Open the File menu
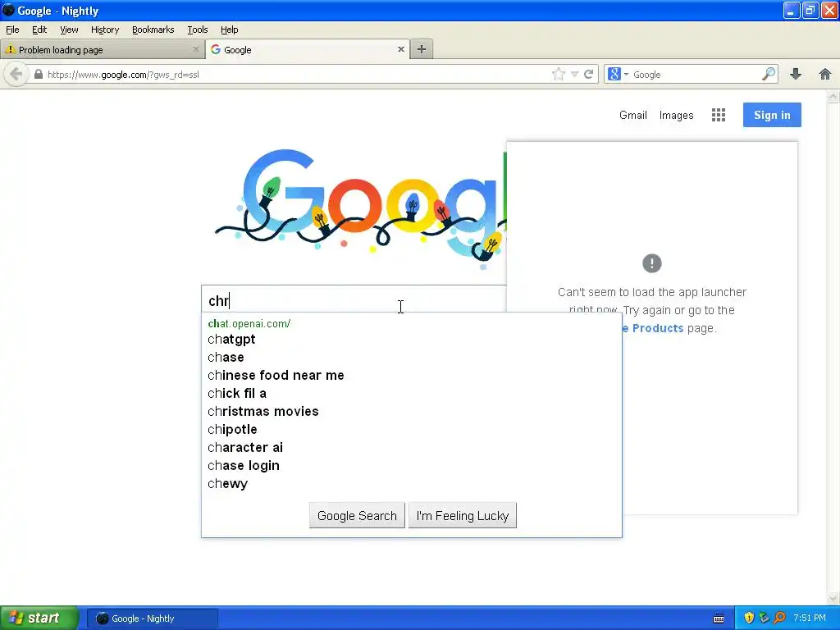Viewport: 840px width, 630px height. point(12,30)
